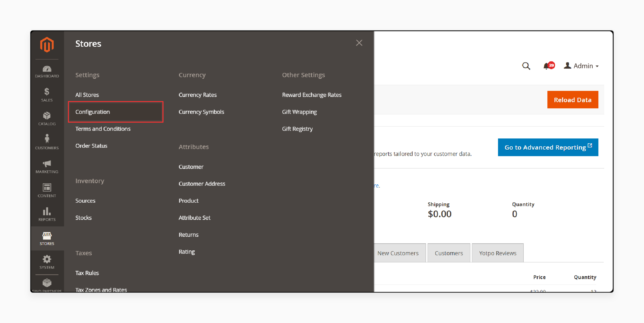Open All Stores settings
The image size is (644, 323).
[x=87, y=95]
